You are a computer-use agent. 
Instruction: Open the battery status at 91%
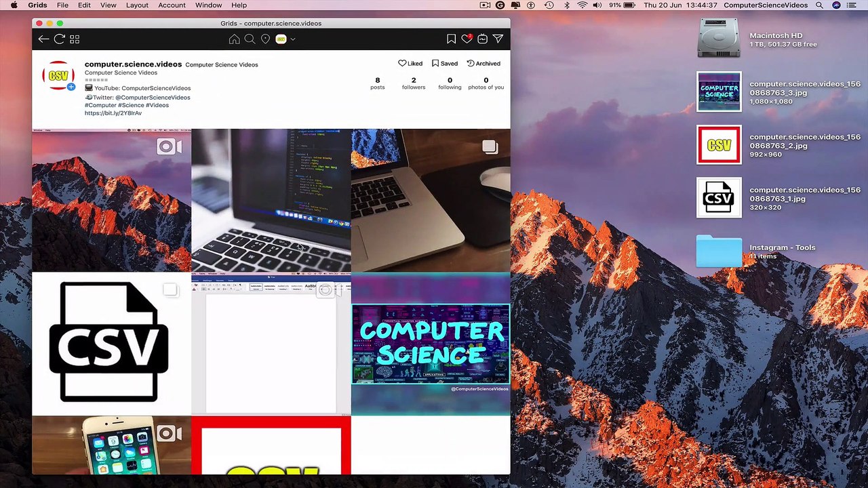pos(622,5)
